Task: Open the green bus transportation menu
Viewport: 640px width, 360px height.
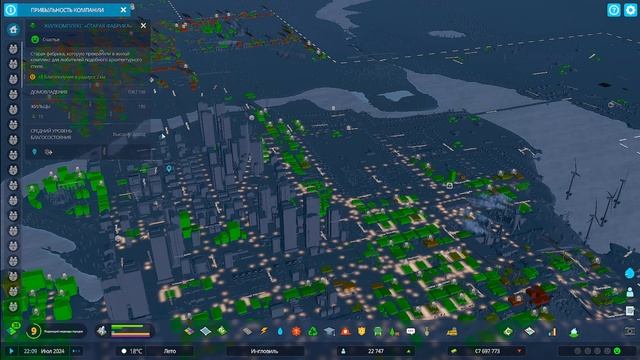Action: tap(378, 331)
